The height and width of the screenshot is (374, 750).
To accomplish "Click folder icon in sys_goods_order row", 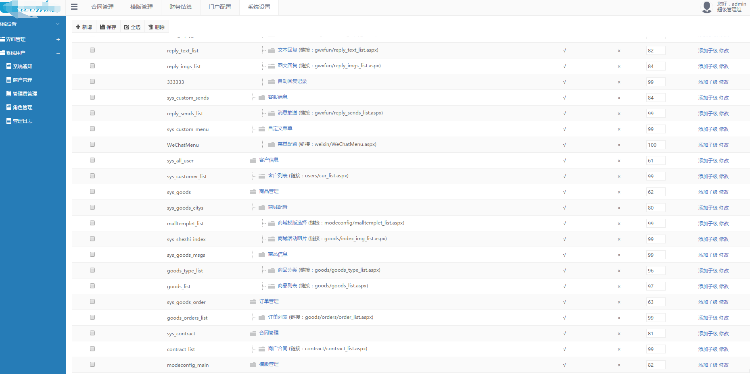I will 253,302.
